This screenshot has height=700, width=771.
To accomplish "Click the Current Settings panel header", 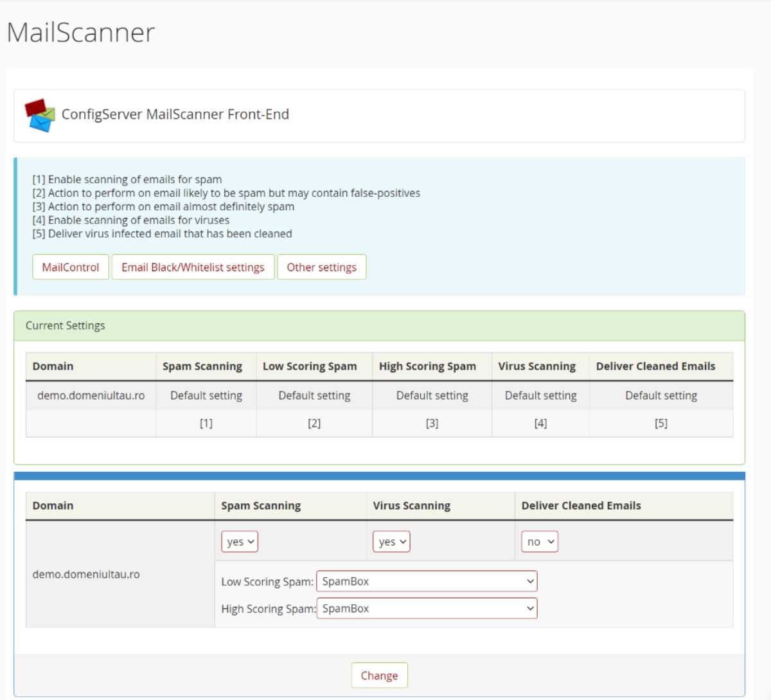I will pyautogui.click(x=379, y=326).
